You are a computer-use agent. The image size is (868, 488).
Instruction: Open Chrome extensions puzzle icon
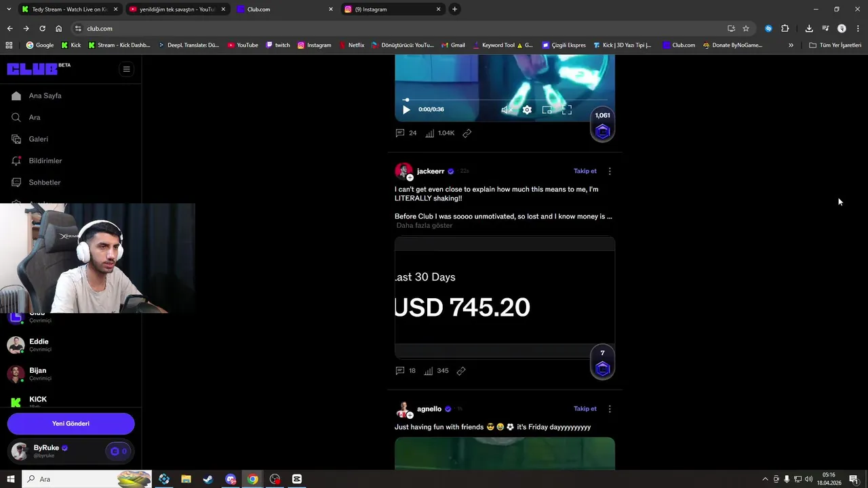coord(785,28)
